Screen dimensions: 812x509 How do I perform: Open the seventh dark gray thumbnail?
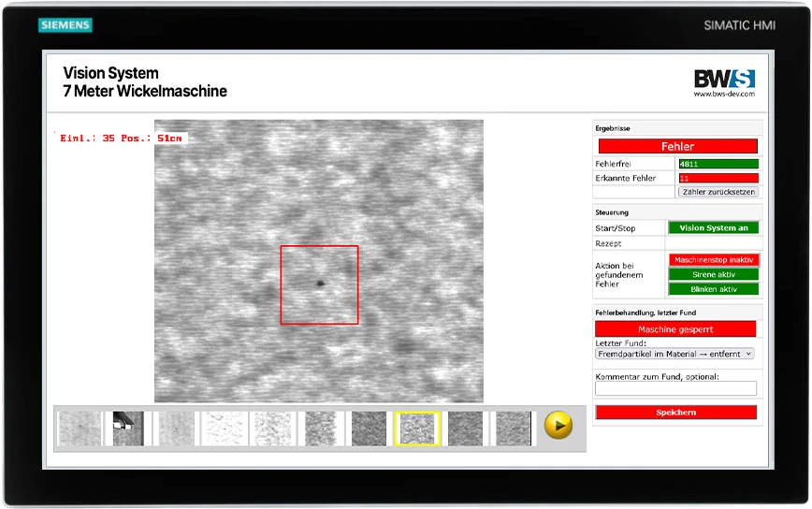[369, 429]
